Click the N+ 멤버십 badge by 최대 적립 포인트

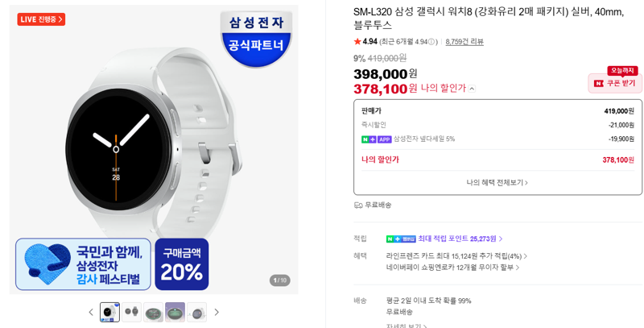coord(401,239)
